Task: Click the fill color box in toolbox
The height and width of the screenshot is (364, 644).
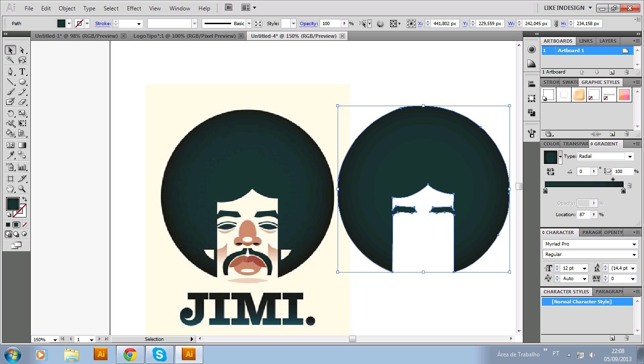Action: point(13,204)
